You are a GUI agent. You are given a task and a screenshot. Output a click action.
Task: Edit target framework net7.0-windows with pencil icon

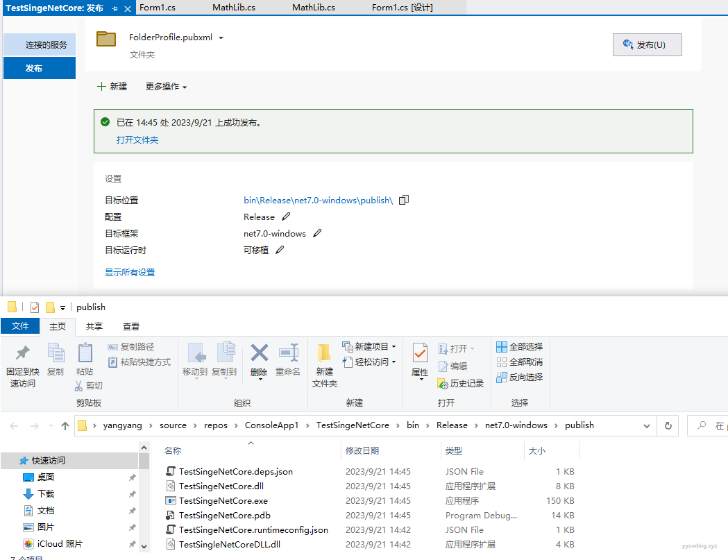tap(317, 233)
